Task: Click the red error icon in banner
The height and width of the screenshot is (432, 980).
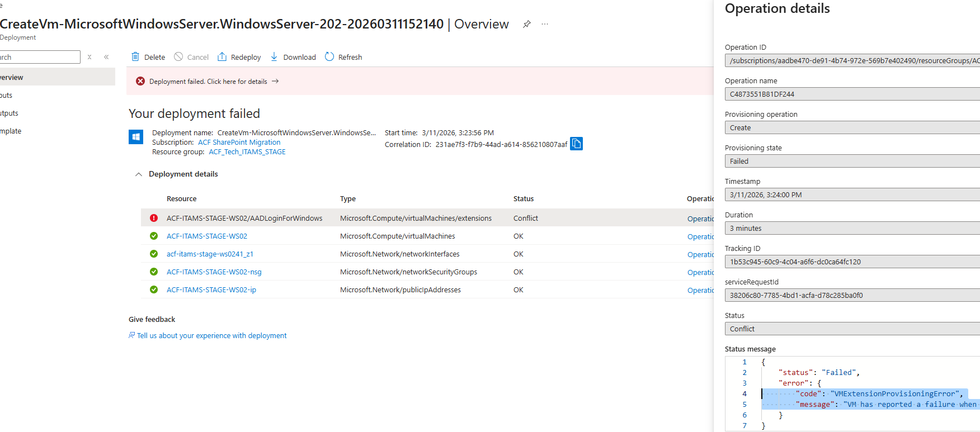Action: pyautogui.click(x=140, y=81)
